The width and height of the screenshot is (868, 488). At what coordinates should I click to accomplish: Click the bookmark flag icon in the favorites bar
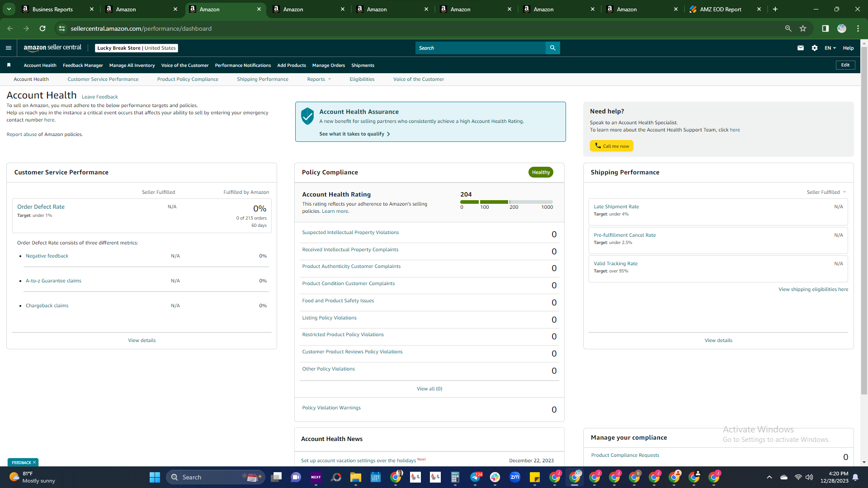point(9,65)
